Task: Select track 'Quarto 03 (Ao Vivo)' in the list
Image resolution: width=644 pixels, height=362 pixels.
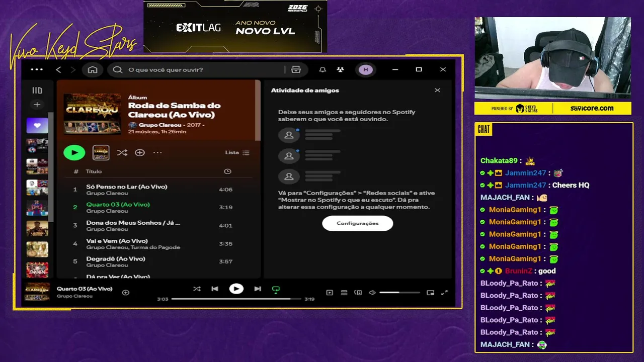Action: (x=158, y=207)
